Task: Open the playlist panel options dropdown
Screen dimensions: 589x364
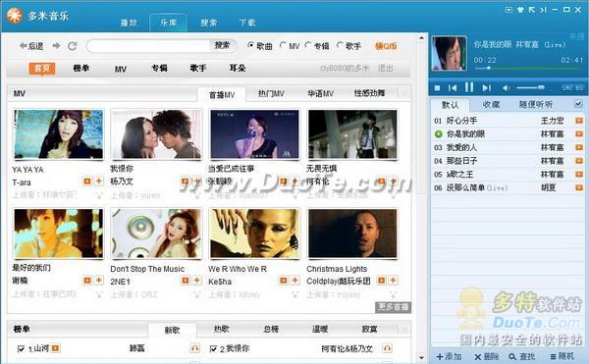Action: 578,104
